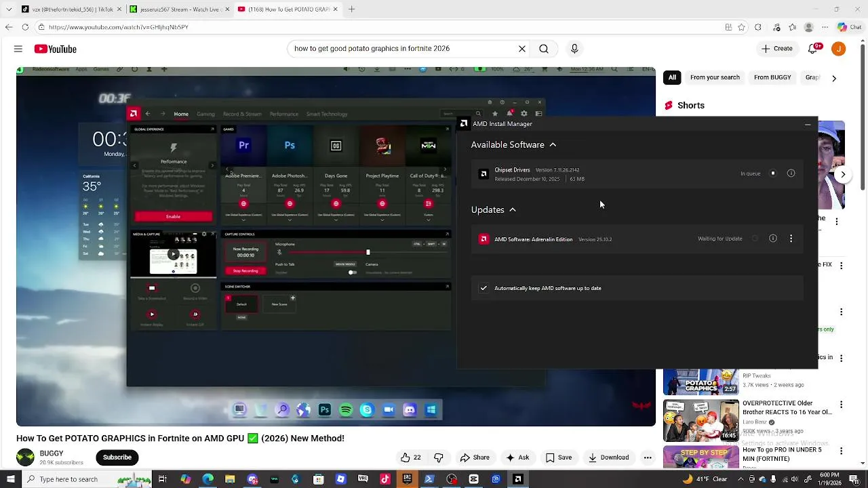Go back in the browser
The height and width of the screenshot is (488, 868).
click(x=9, y=27)
